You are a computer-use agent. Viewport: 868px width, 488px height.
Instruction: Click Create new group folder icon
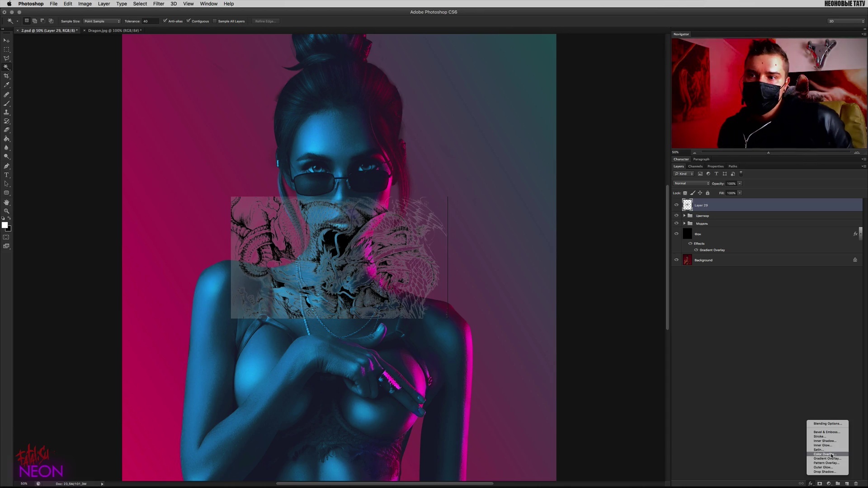838,483
